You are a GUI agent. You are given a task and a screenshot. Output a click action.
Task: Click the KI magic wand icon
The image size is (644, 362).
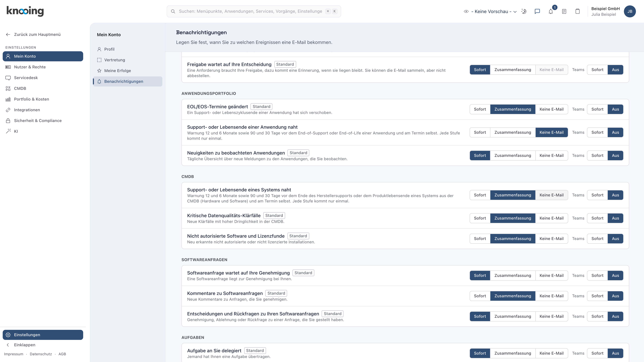point(8,131)
